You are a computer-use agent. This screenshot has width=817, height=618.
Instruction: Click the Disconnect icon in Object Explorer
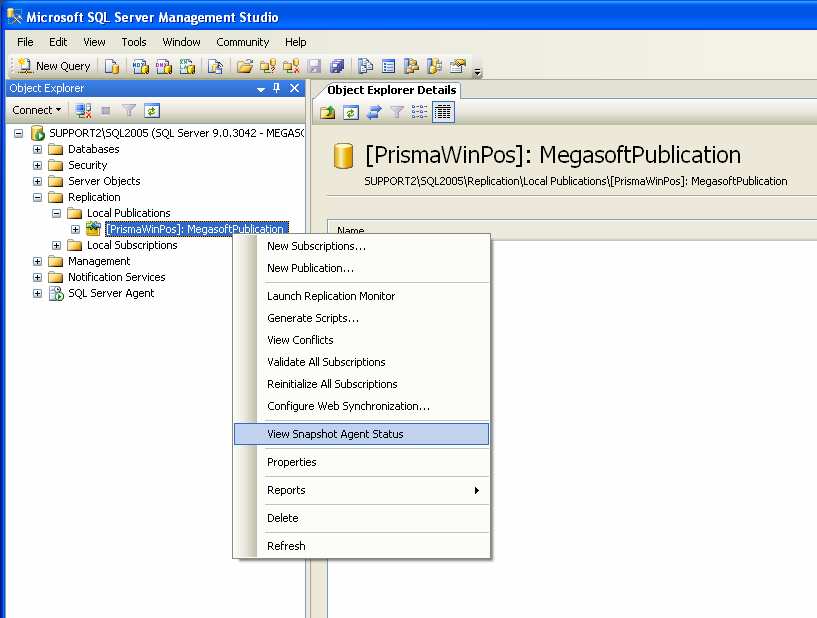pyautogui.click(x=83, y=110)
